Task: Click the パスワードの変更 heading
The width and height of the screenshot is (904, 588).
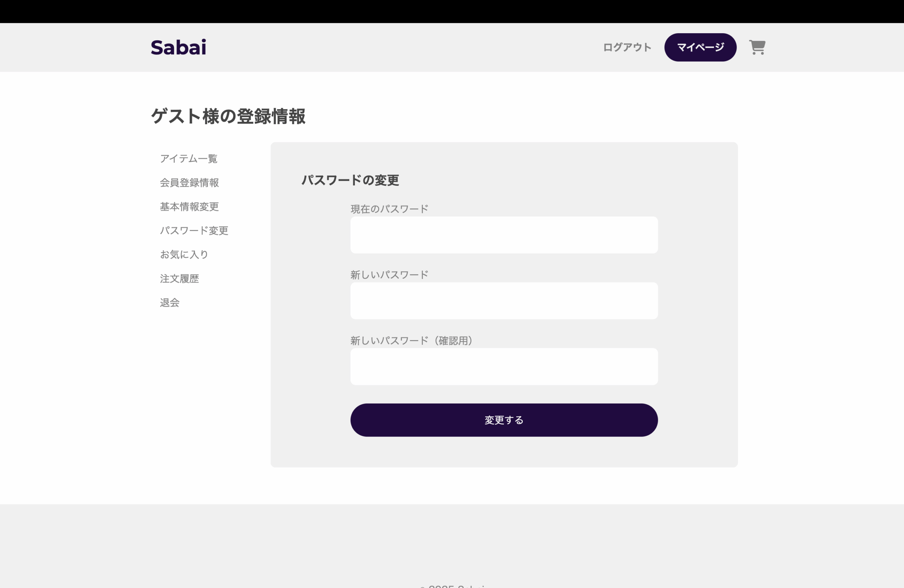Action: point(350,180)
